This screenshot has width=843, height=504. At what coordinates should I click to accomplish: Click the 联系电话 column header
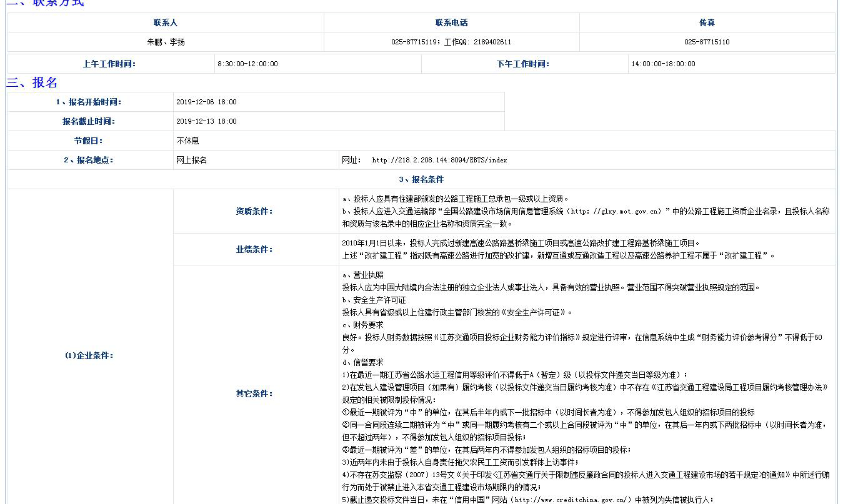(451, 22)
